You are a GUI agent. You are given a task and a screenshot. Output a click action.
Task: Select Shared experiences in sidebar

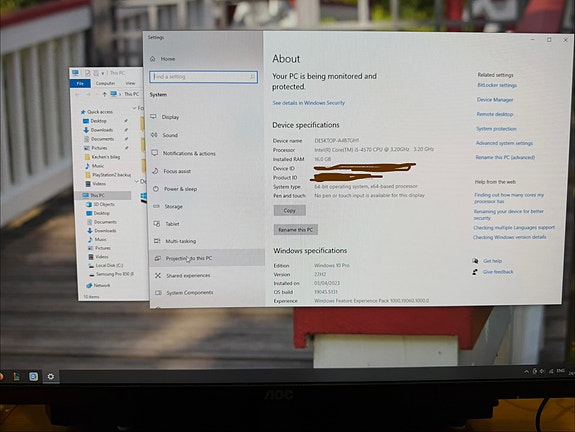tap(188, 275)
